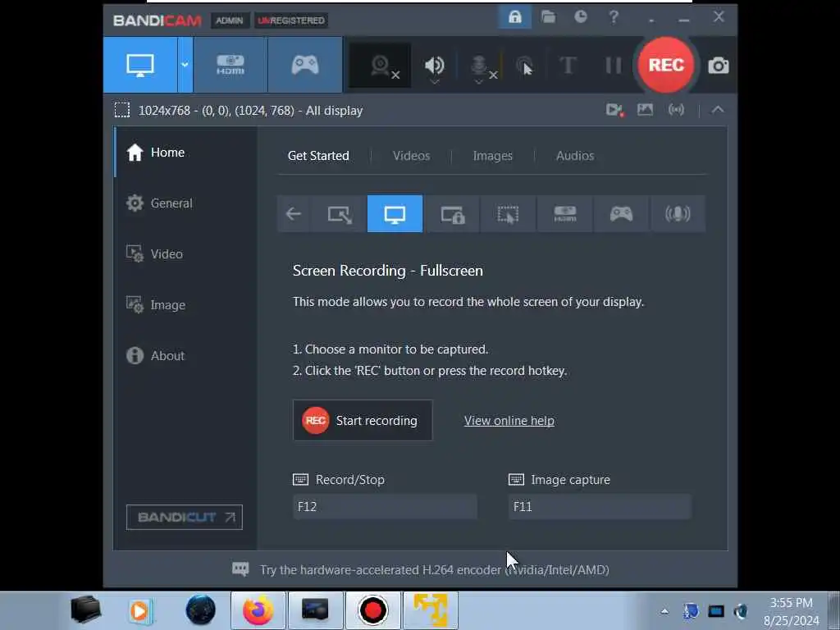Select the fullscreen monitor mode icon in strip

pos(395,214)
